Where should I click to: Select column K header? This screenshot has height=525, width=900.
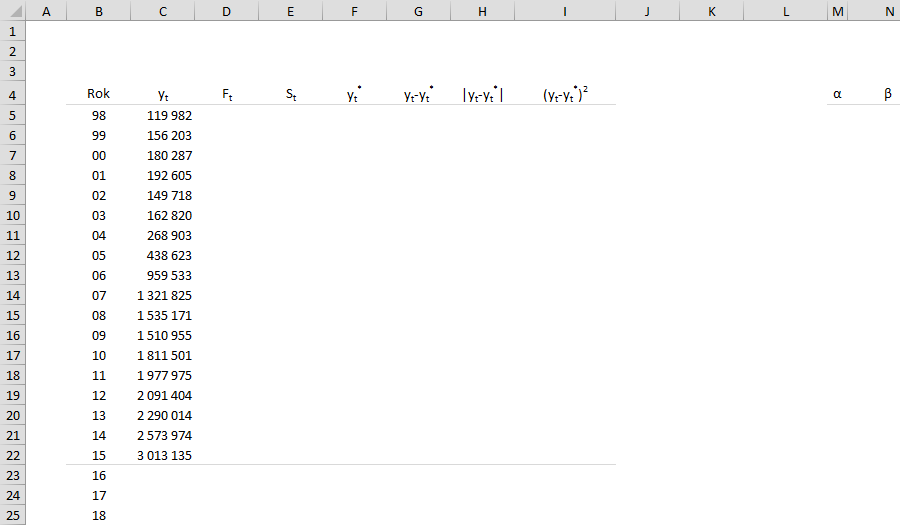click(711, 11)
